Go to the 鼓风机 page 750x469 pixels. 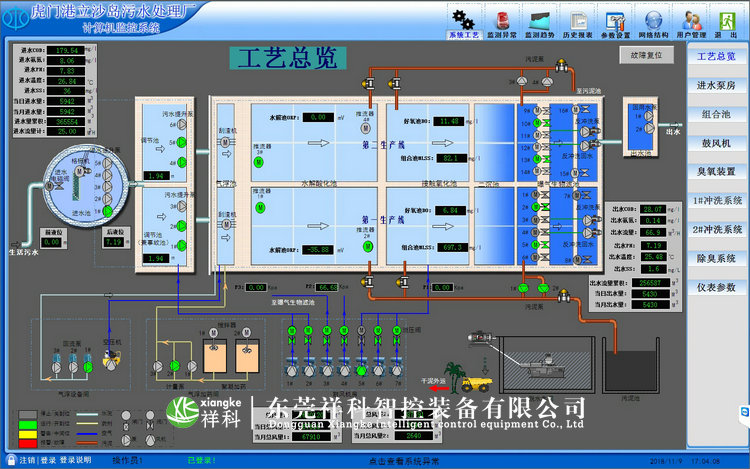pyautogui.click(x=716, y=144)
